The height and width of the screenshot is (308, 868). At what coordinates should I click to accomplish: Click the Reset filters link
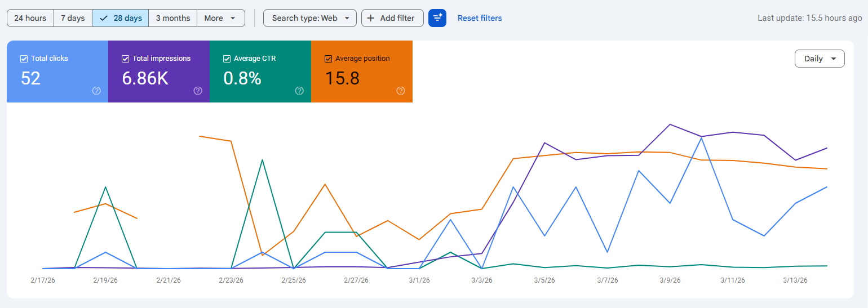pyautogui.click(x=480, y=18)
